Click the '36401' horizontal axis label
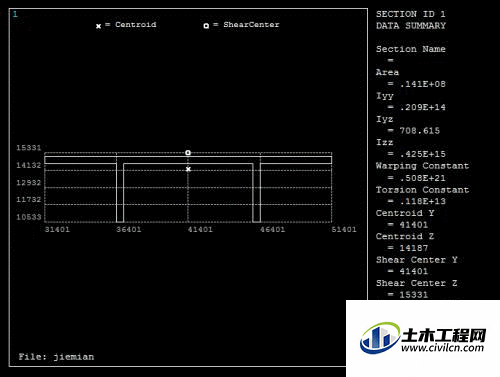 coord(129,229)
